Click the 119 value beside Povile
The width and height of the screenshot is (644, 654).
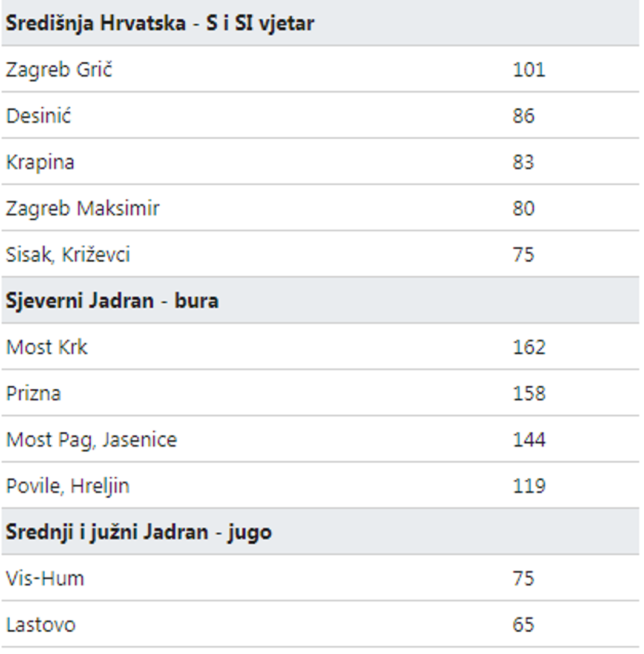tap(529, 486)
